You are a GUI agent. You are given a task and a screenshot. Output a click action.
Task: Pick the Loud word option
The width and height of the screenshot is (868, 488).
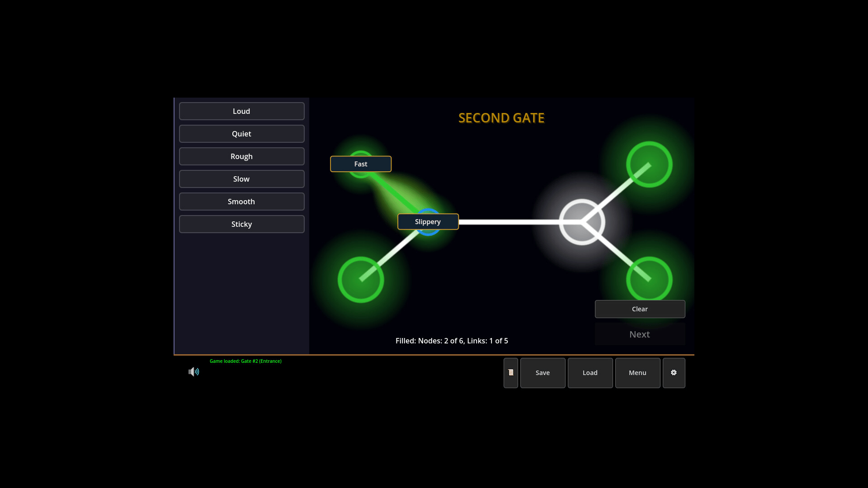(241, 111)
